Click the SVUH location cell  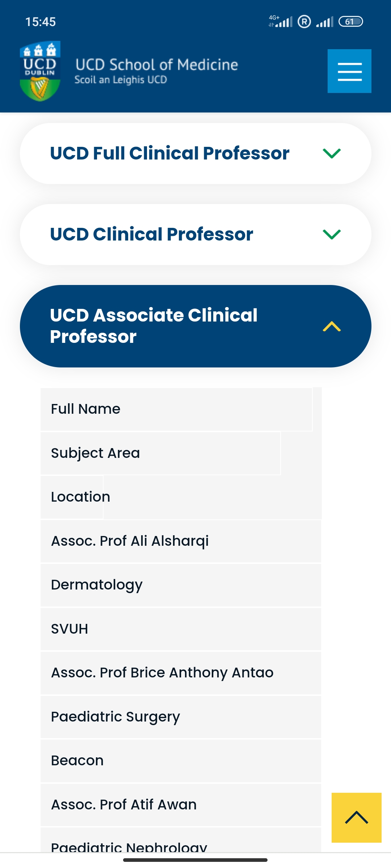[181, 629]
